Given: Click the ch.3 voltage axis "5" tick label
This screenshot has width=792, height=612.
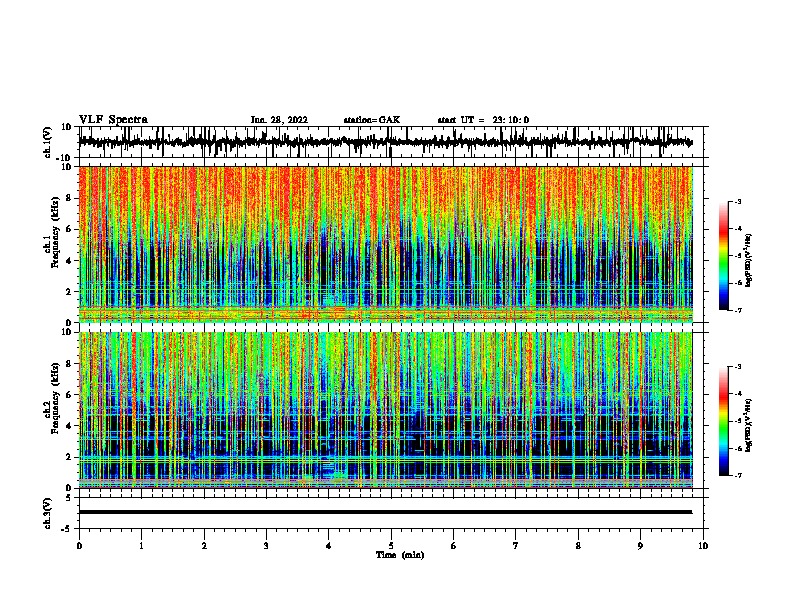Looking at the screenshot, I should [69, 498].
